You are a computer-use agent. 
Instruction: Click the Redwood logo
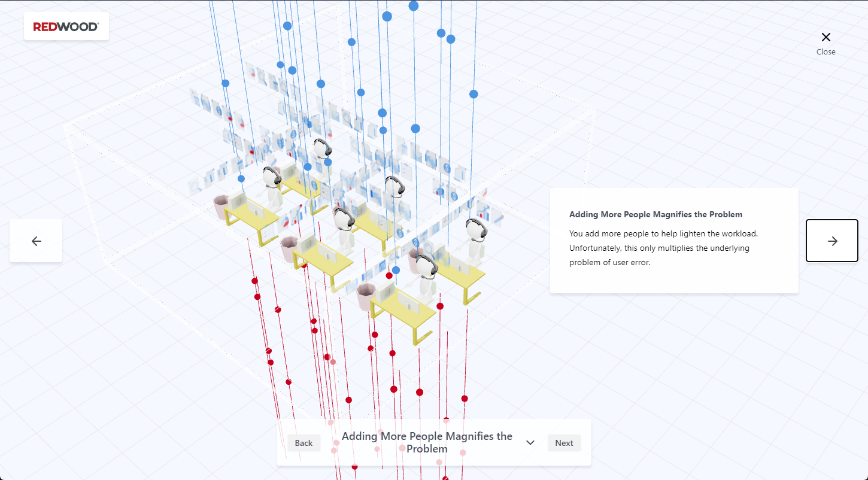[66, 26]
